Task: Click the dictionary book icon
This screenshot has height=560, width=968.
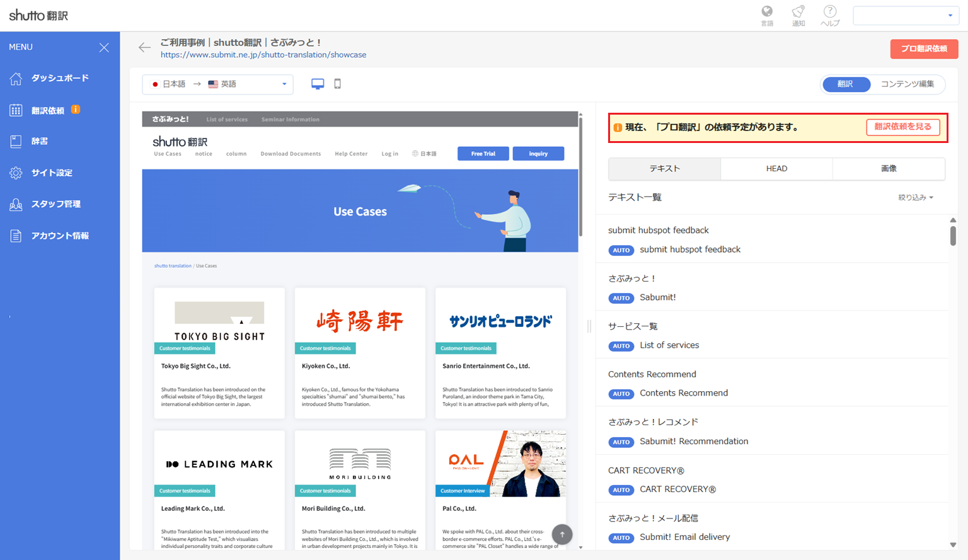Action: [x=16, y=142]
